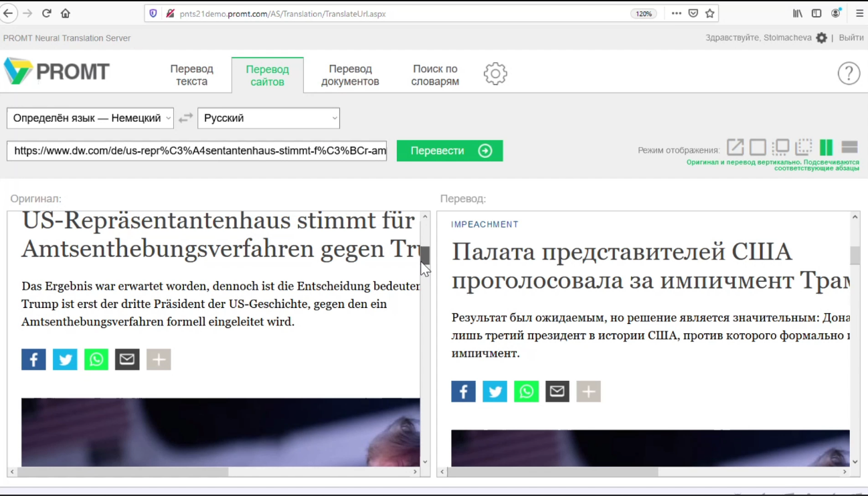Click translation pane vertical scrollbar thumb
868x496 pixels.
coord(855,255)
